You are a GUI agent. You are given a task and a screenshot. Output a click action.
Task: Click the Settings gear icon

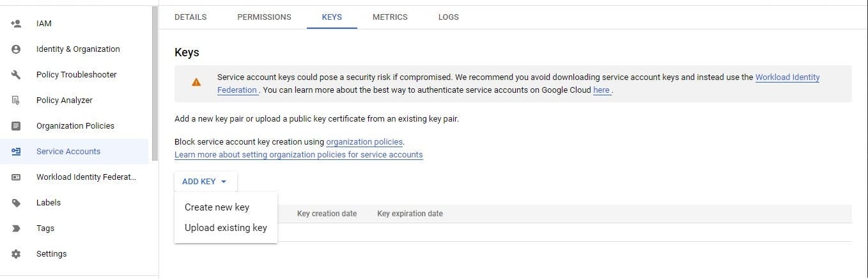[16, 254]
